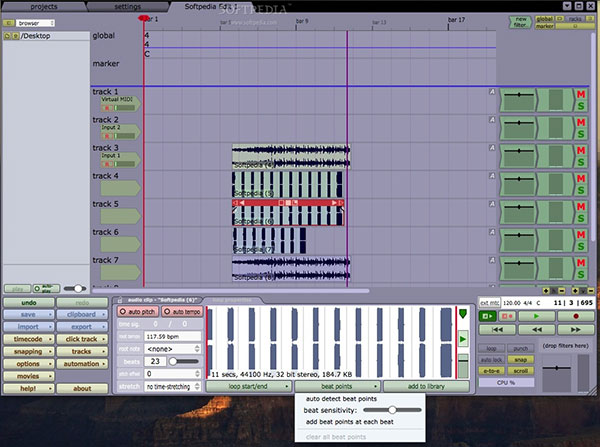The height and width of the screenshot is (447, 600).
Task: Start recording with the red record button
Action: click(x=576, y=316)
